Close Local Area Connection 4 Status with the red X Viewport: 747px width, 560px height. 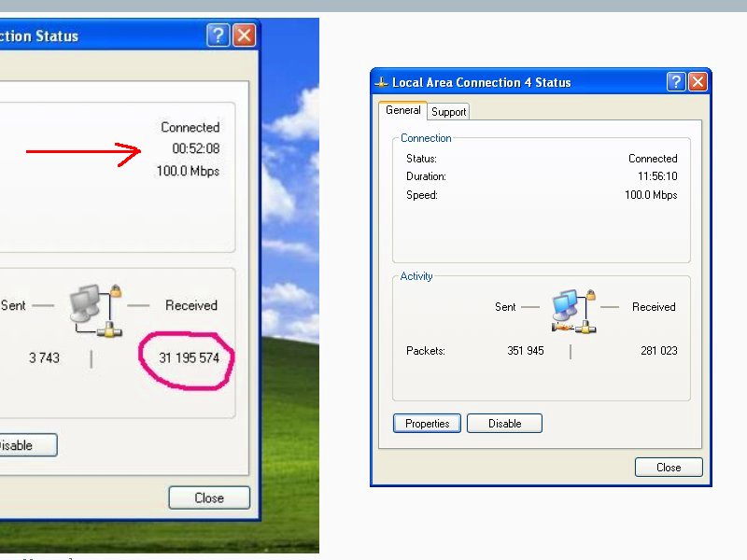click(x=698, y=82)
